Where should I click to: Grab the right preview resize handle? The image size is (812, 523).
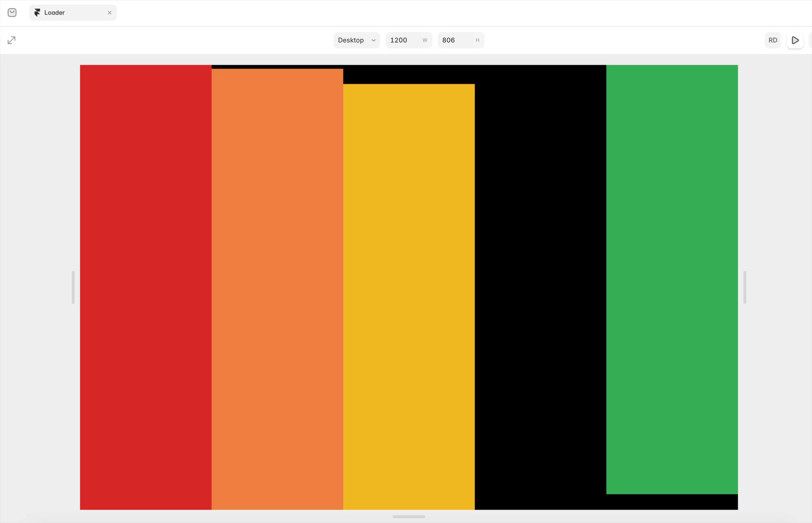745,287
